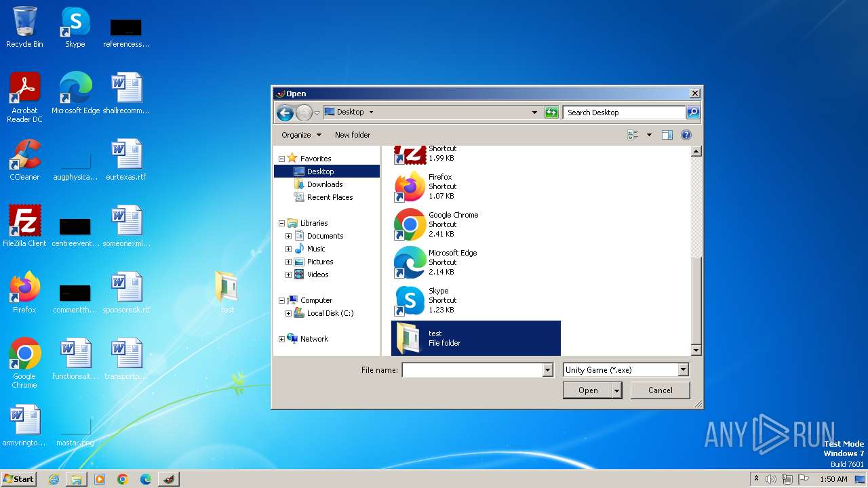Select FileZilla Client desktop icon
Screen dimensions: 868x488
click(x=24, y=226)
